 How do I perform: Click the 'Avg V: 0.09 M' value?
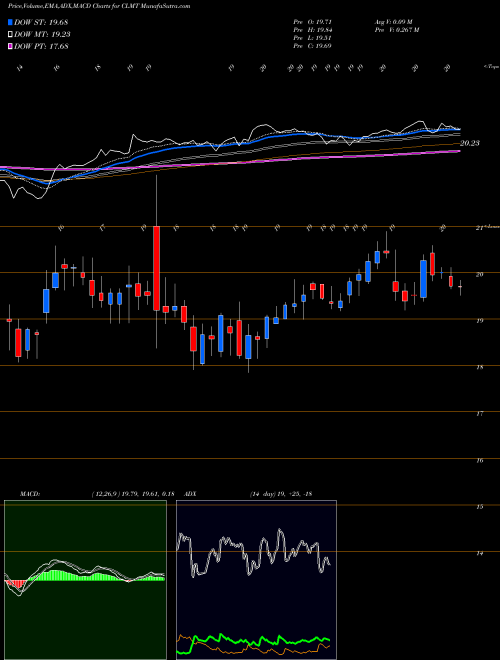coord(394,22)
